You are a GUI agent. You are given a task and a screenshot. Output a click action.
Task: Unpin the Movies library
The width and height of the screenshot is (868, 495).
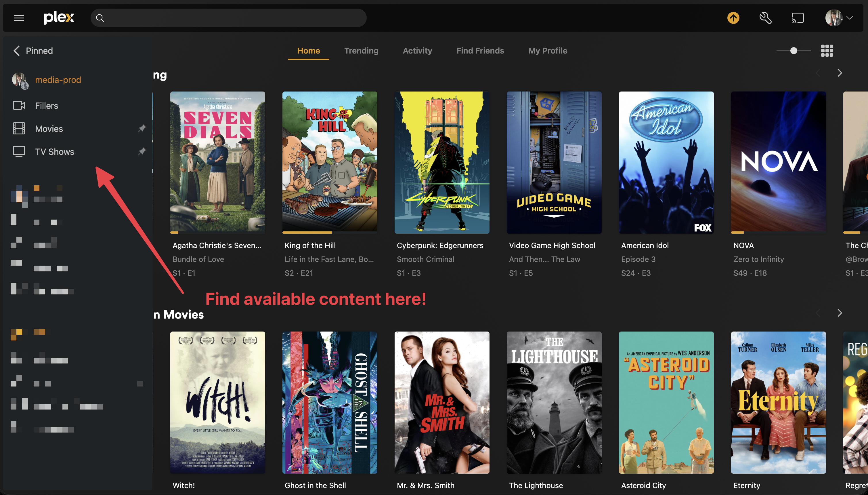142,129
